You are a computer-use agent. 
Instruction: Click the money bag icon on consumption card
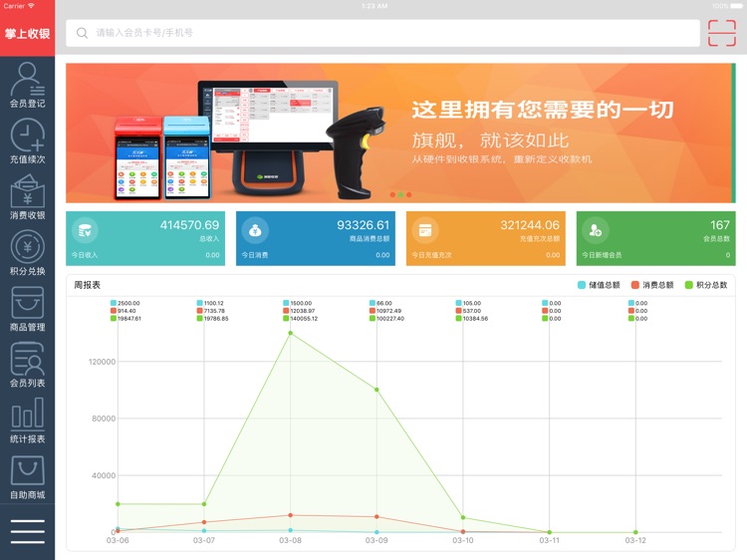point(255,230)
